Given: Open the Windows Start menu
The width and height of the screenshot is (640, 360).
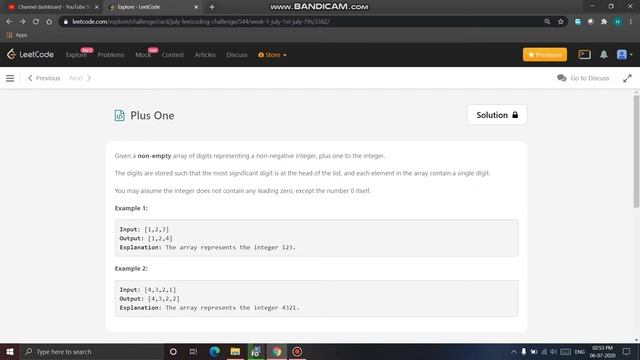Looking at the screenshot, I should (x=10, y=351).
